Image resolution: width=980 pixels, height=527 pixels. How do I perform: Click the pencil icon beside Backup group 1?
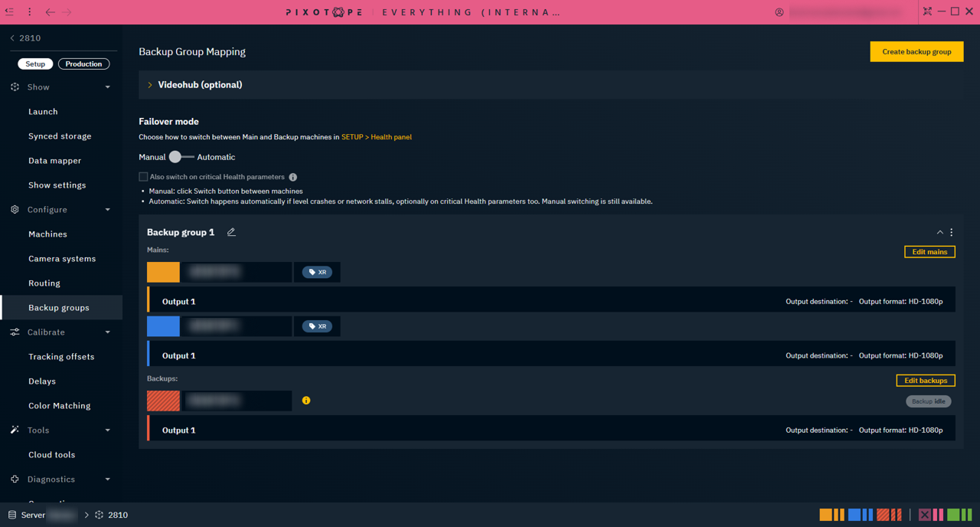[231, 232]
